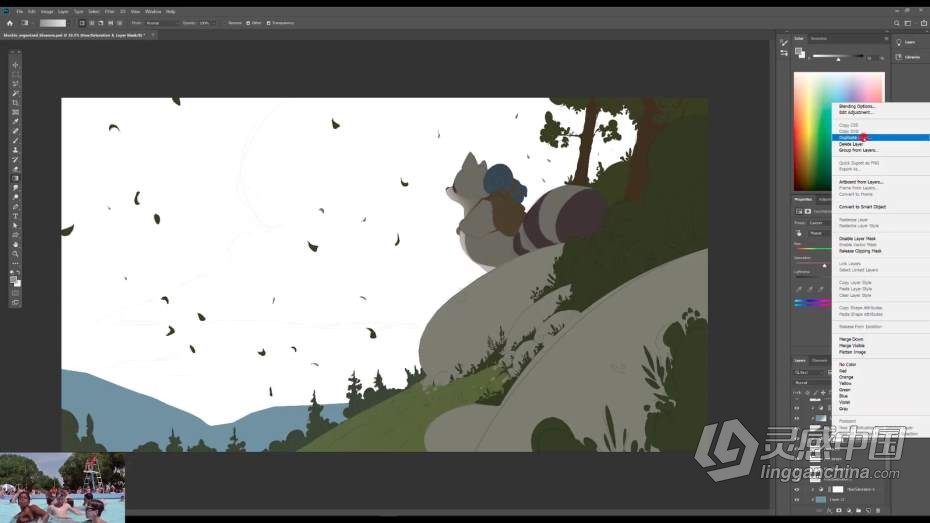This screenshot has height=523, width=930.
Task: Choose the Radial Gradient style icon
Action: pyautogui.click(x=91, y=23)
